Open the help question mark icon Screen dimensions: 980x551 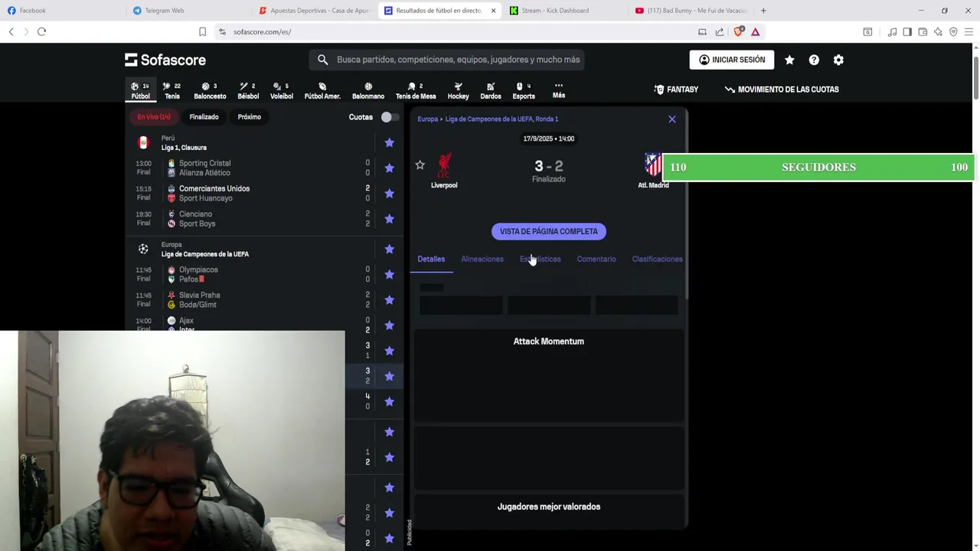[814, 60]
